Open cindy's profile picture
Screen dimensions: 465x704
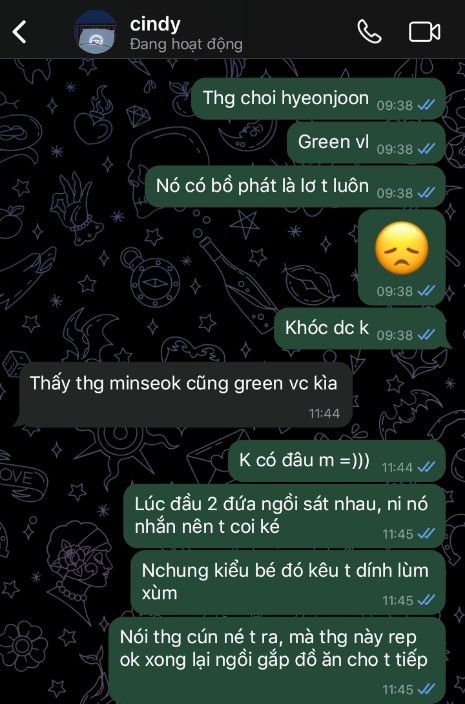[96, 32]
